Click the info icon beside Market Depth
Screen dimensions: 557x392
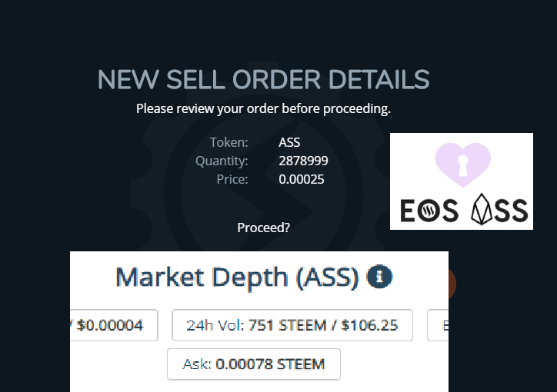tap(380, 277)
